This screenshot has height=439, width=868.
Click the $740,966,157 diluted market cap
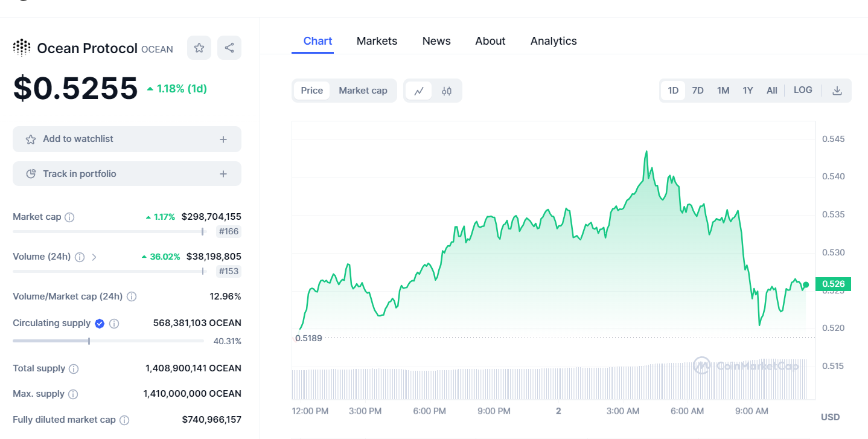pos(212,420)
